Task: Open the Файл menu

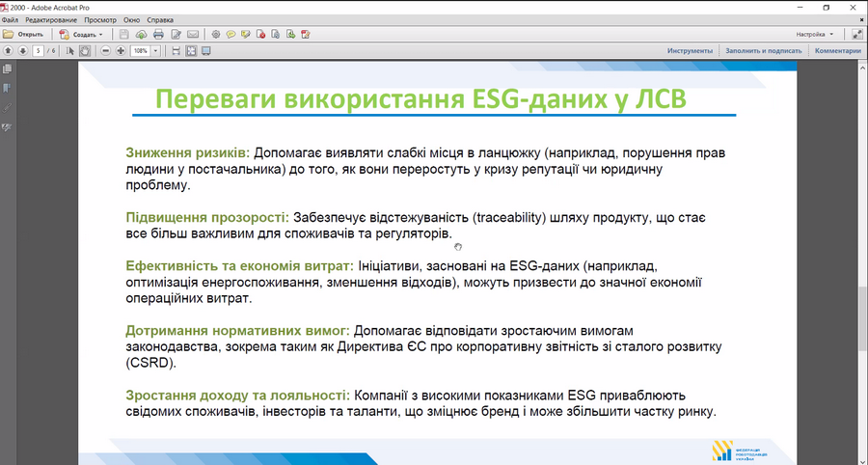Action: point(10,19)
